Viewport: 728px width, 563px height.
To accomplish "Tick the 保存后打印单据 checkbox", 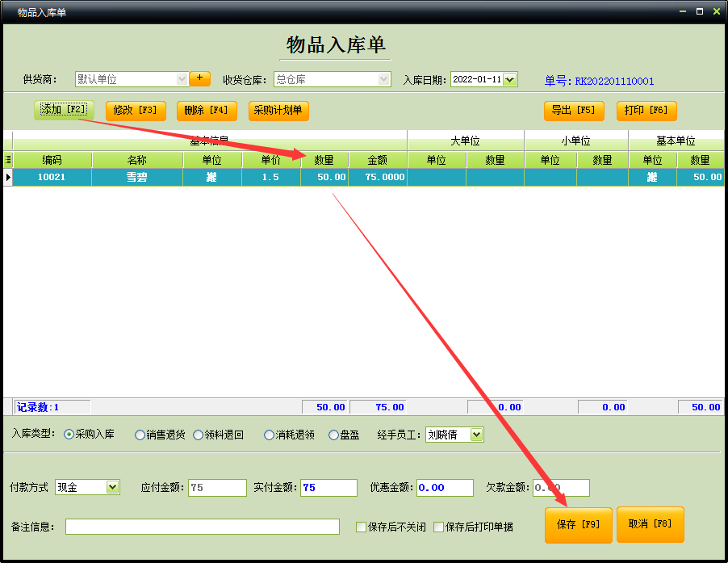I will click(439, 527).
